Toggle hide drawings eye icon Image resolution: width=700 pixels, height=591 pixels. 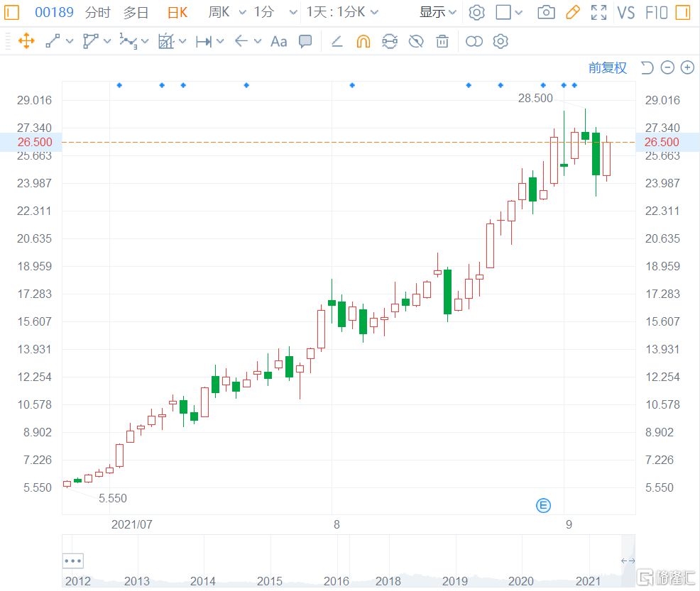(x=417, y=41)
